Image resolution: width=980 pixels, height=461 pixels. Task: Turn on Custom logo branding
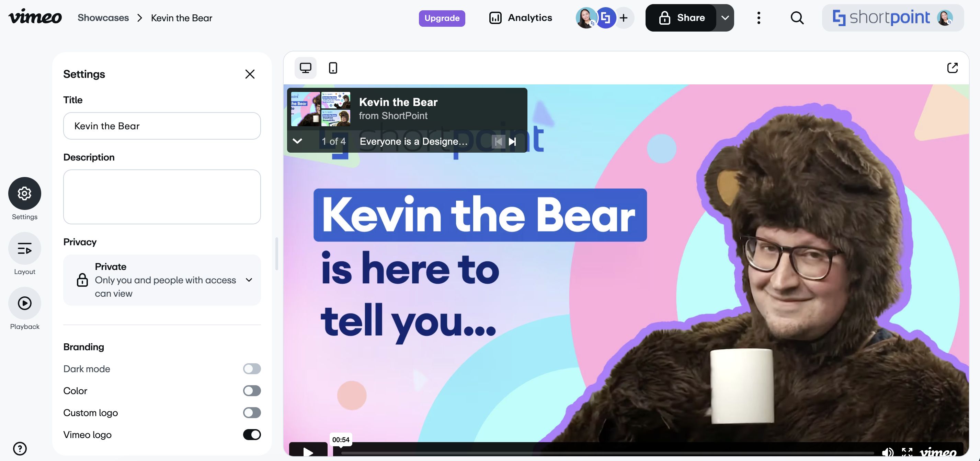(x=252, y=413)
